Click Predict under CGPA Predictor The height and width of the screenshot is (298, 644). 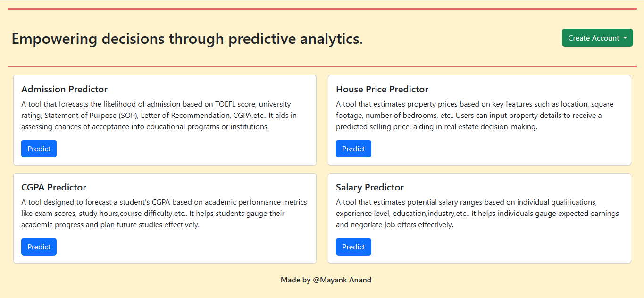click(x=39, y=247)
